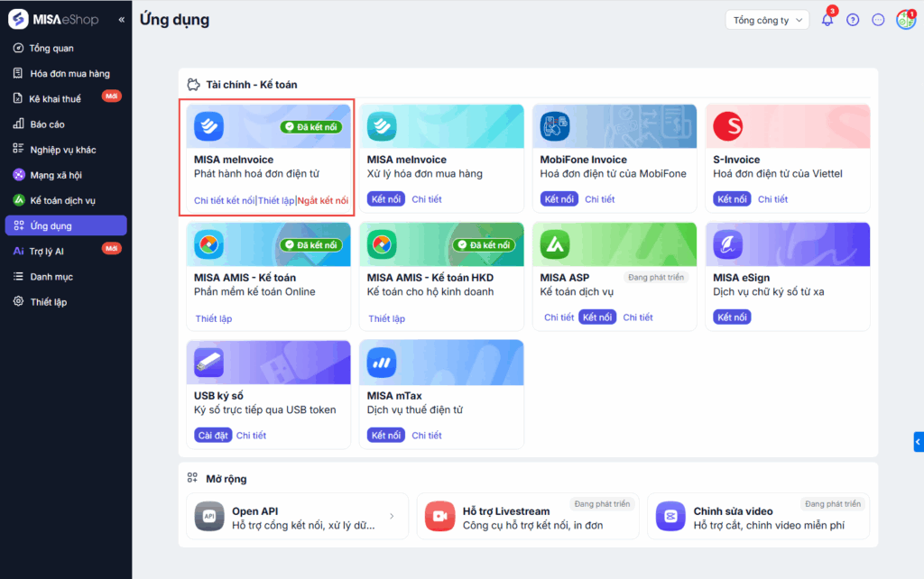Click the Danh mục list icon

[18, 276]
